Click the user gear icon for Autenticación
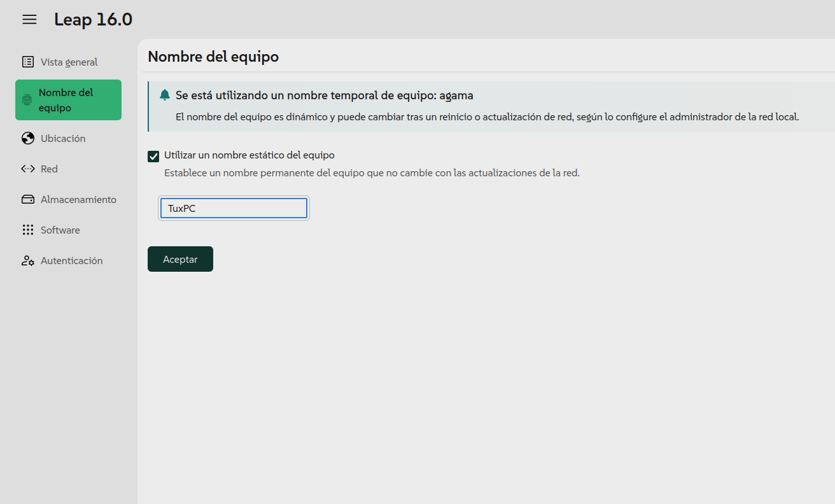The width and height of the screenshot is (835, 504). coord(28,260)
